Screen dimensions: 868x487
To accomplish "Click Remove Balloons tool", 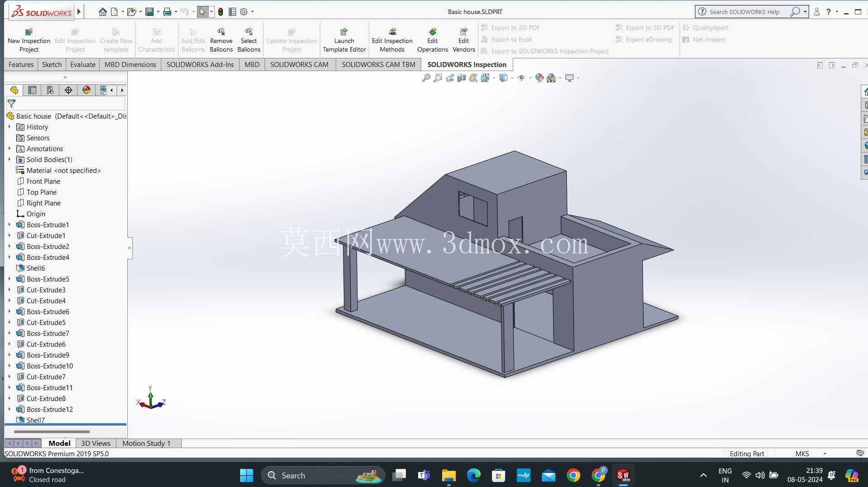I will point(221,40).
